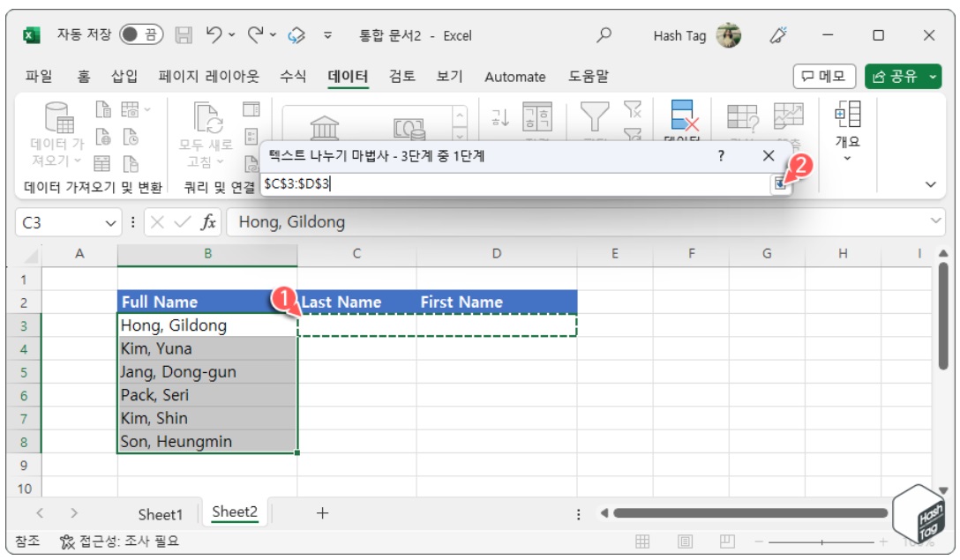Open the 도움말 tab
960x560 pixels.
click(x=589, y=77)
